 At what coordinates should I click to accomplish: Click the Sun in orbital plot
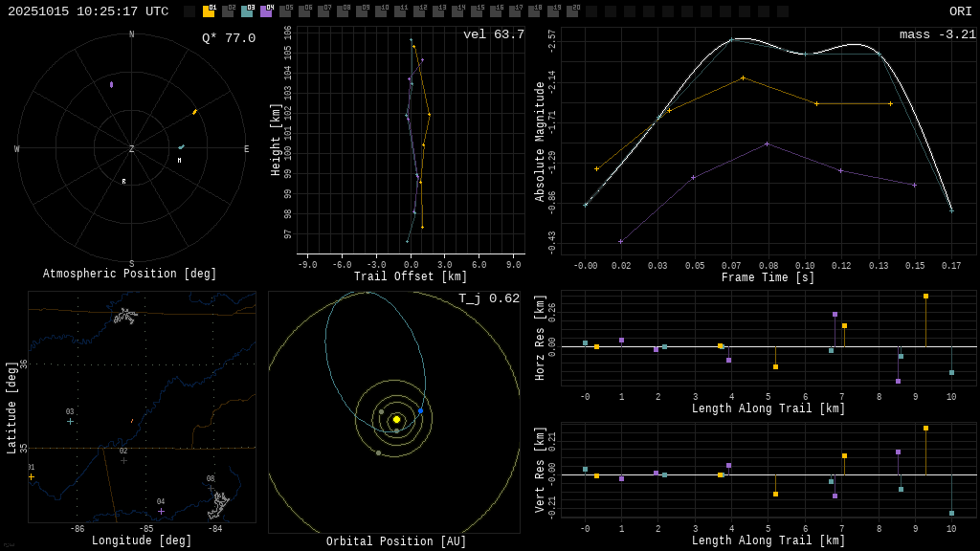[396, 419]
